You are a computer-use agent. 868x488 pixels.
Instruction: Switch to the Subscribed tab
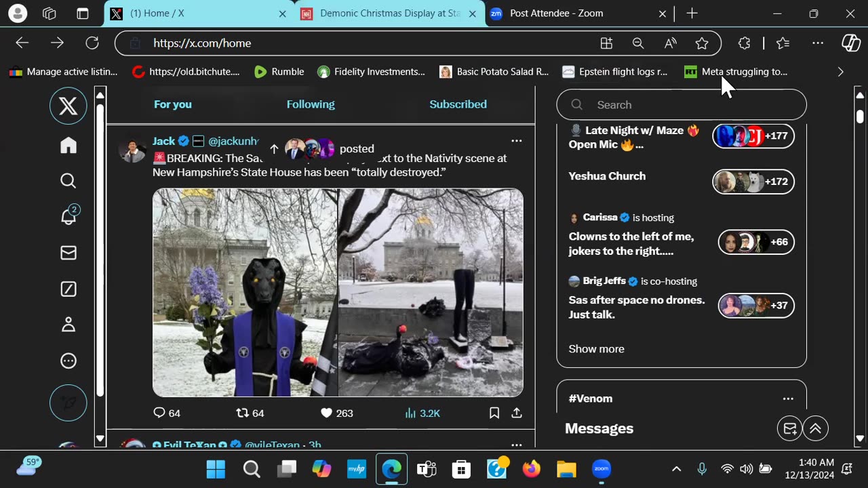458,104
